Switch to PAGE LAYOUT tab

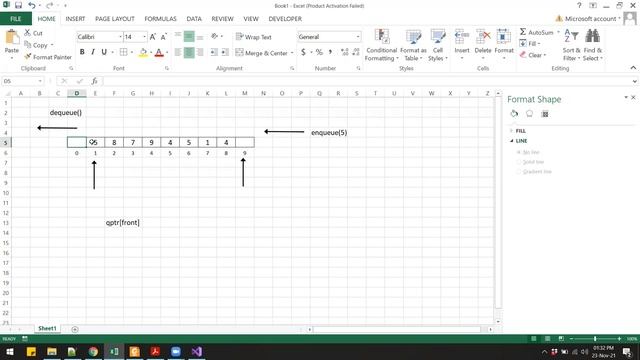click(115, 19)
